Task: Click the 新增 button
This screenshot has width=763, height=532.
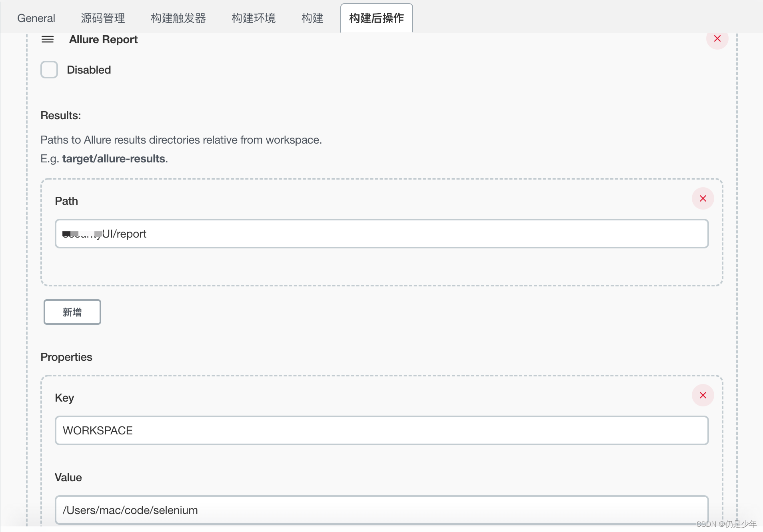Action: [x=72, y=312]
